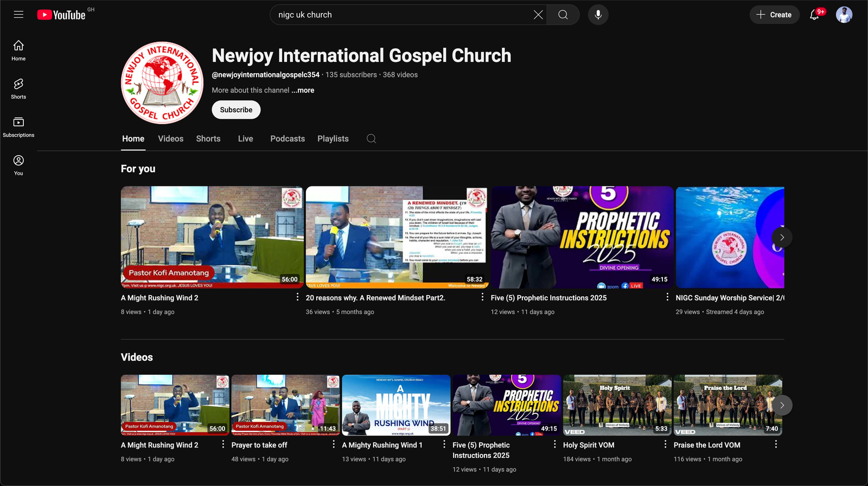Open options for A Might Rushing Wind 2 in Videos
Image resolution: width=868 pixels, height=486 pixels.
point(223,444)
